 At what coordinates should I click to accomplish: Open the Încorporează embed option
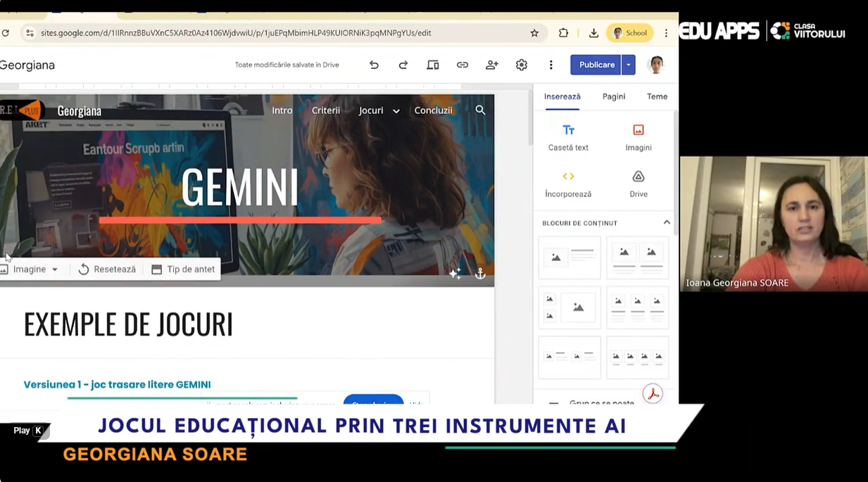pyautogui.click(x=568, y=184)
